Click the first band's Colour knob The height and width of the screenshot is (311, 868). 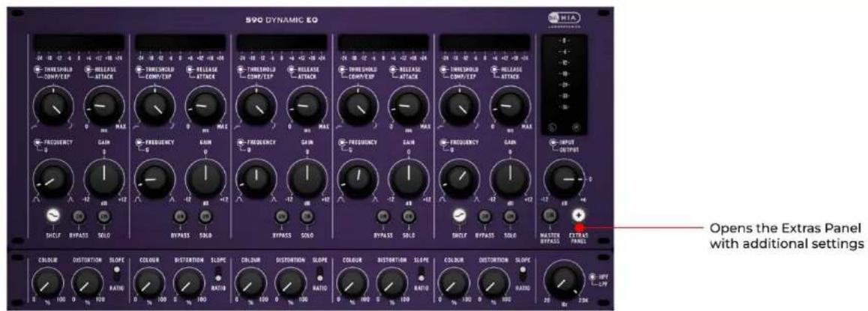(49, 283)
